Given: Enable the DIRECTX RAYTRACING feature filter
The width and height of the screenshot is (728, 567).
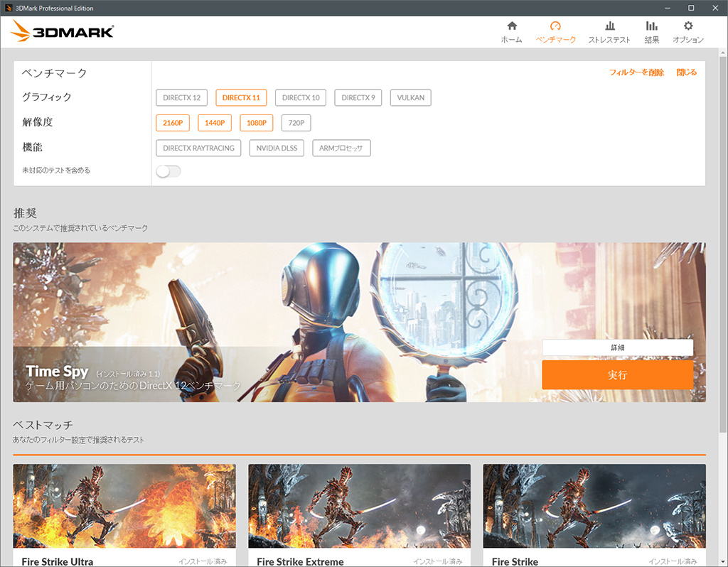Looking at the screenshot, I should pyautogui.click(x=198, y=148).
